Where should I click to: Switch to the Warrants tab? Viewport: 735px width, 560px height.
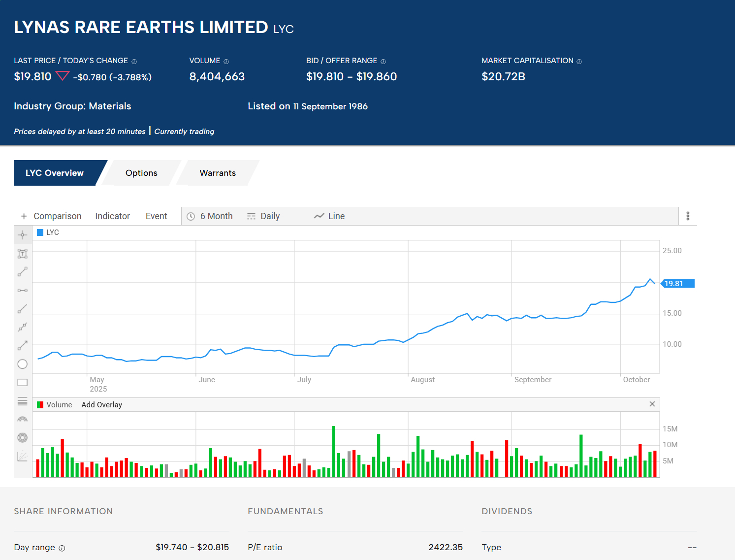(218, 173)
